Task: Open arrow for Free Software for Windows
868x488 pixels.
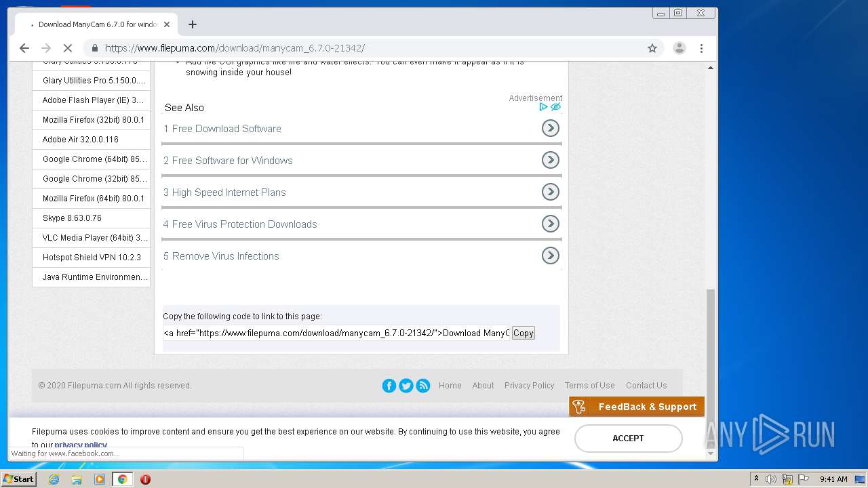Action: pos(551,160)
